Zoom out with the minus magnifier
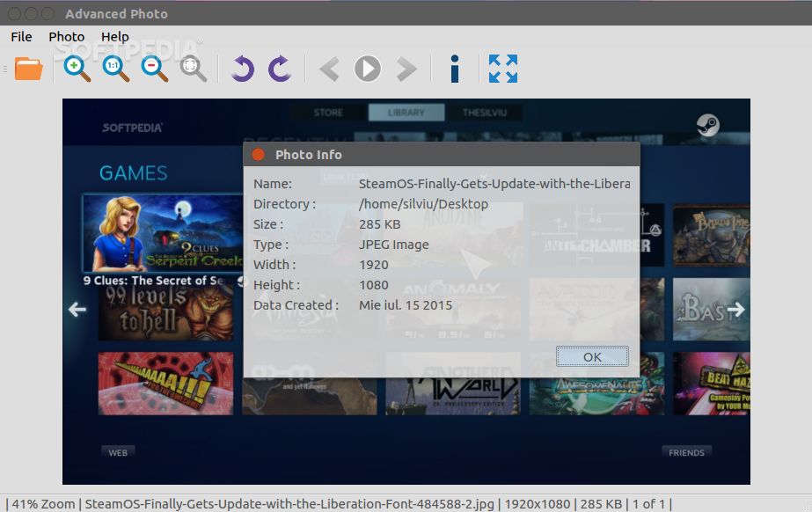Viewport: 812px width, 512px height. tap(154, 69)
